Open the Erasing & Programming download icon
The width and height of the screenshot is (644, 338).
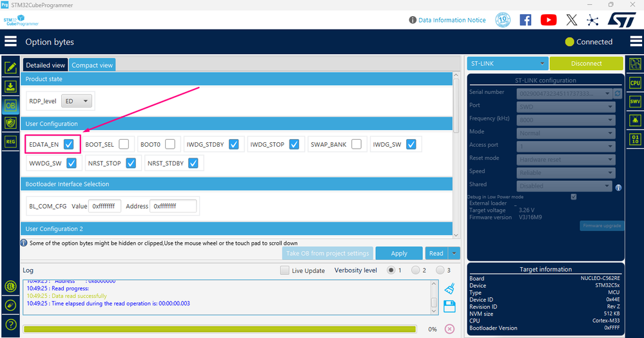coord(10,86)
